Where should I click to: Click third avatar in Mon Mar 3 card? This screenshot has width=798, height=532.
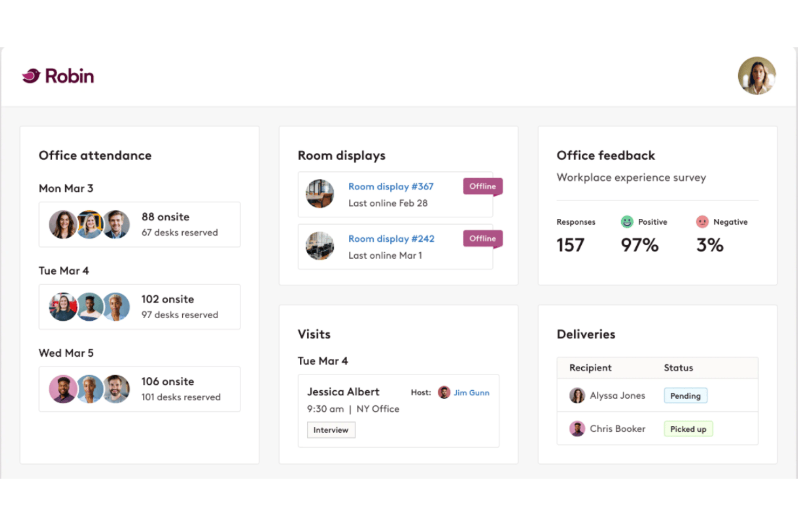click(117, 224)
